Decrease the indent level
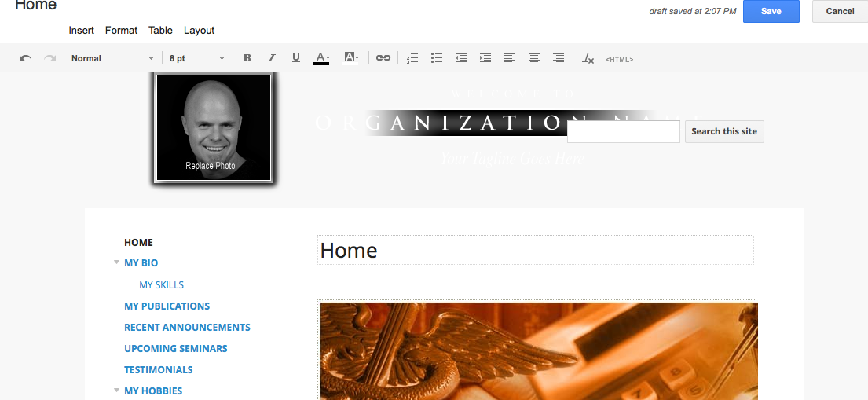This screenshot has height=400, width=868. (461, 58)
